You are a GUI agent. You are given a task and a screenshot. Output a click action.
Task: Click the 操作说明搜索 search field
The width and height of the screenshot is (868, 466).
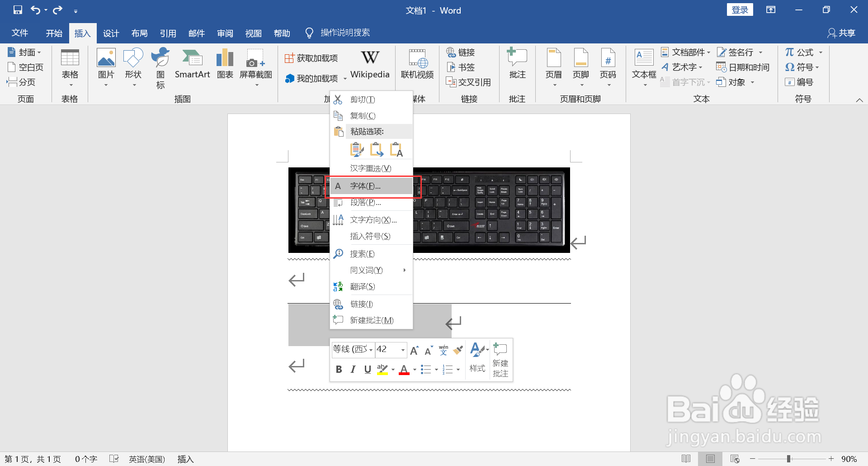(x=345, y=33)
